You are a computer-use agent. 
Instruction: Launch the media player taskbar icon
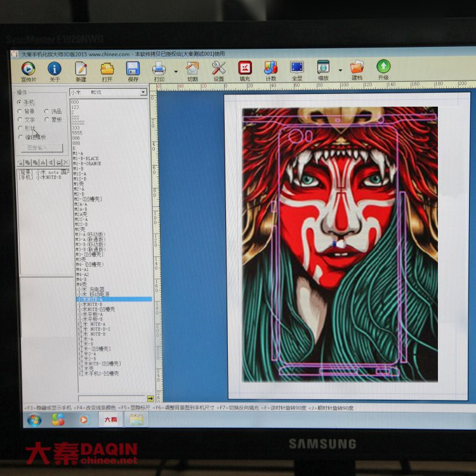(84, 420)
